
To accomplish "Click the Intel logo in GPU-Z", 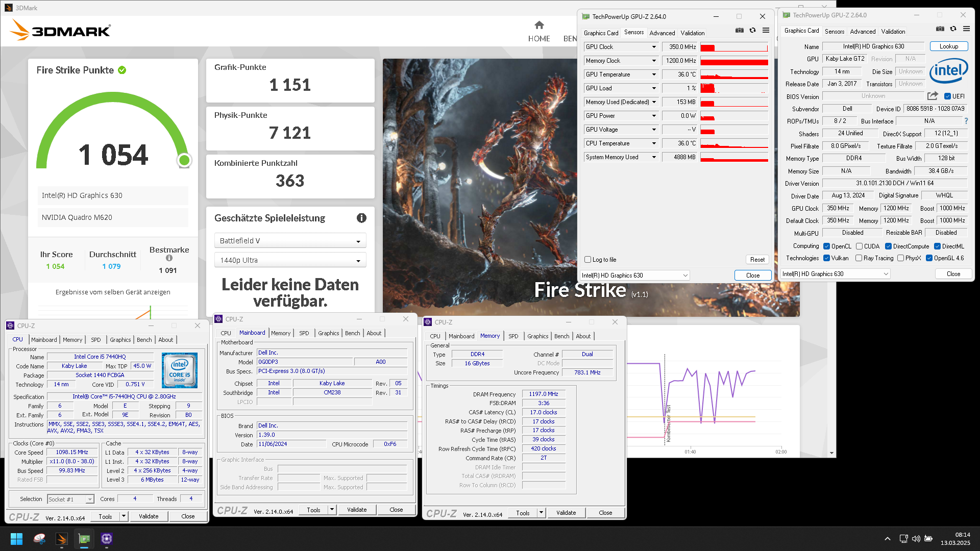I will (948, 71).
